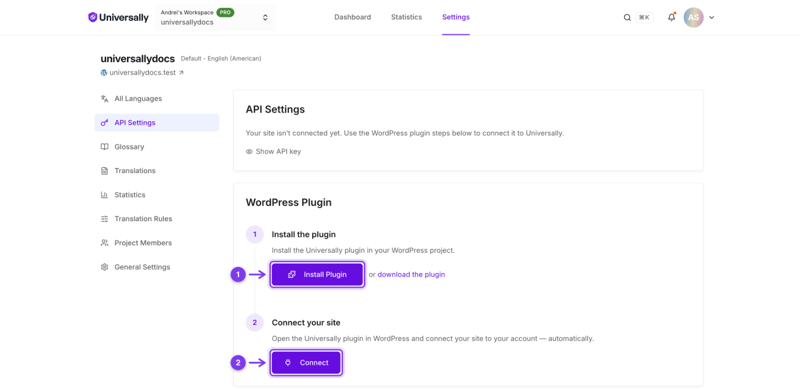The width and height of the screenshot is (800, 389).
Task: Click the Glossary book icon
Action: point(105,147)
